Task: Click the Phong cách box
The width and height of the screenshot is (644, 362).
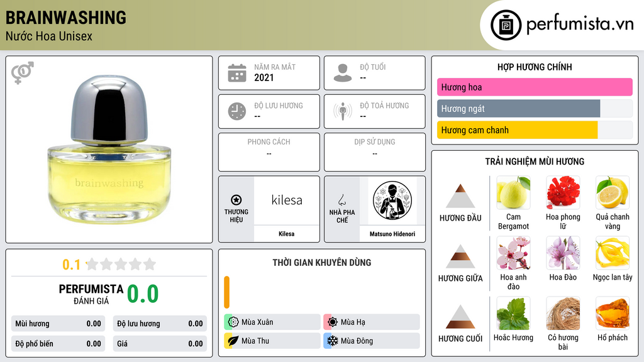Action: 269,152
